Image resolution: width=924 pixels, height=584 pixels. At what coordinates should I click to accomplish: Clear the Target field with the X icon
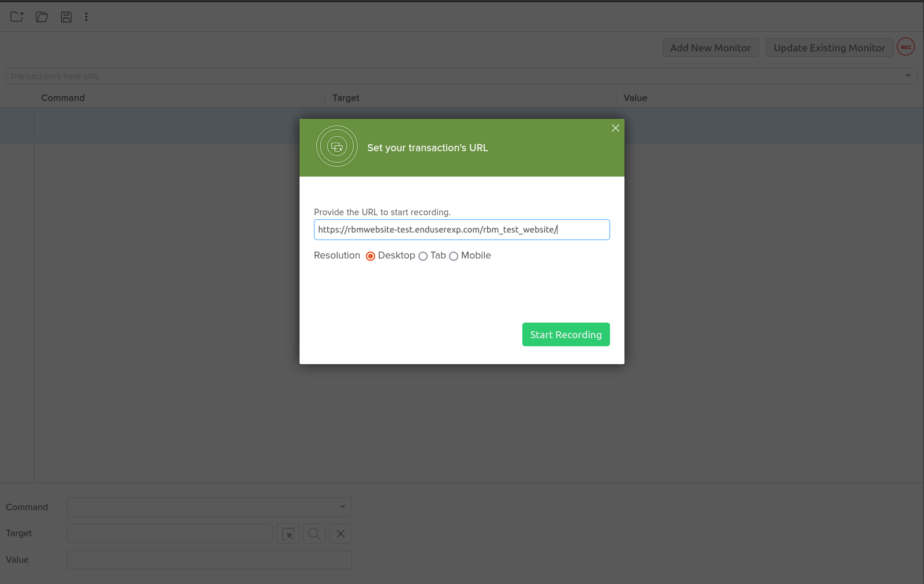[341, 533]
